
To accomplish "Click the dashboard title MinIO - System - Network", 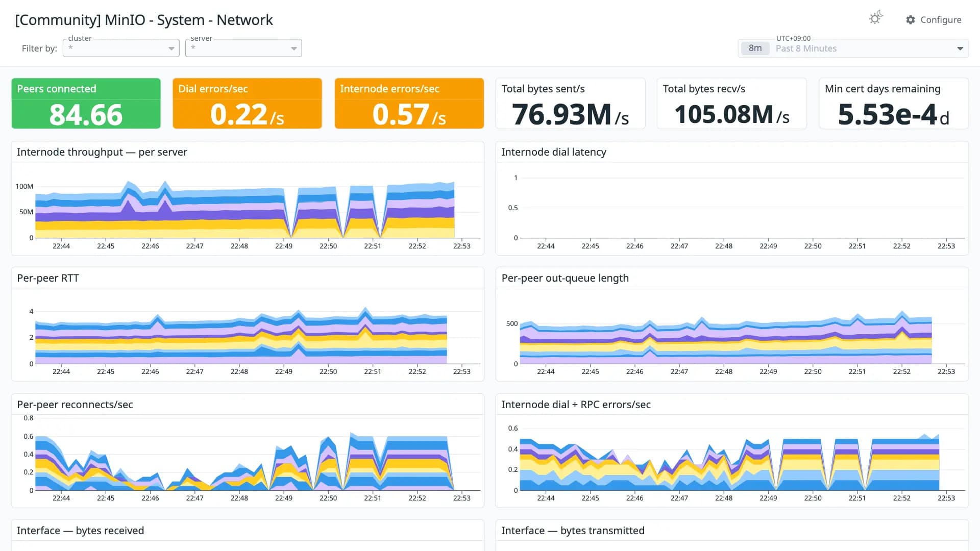I will click(144, 20).
